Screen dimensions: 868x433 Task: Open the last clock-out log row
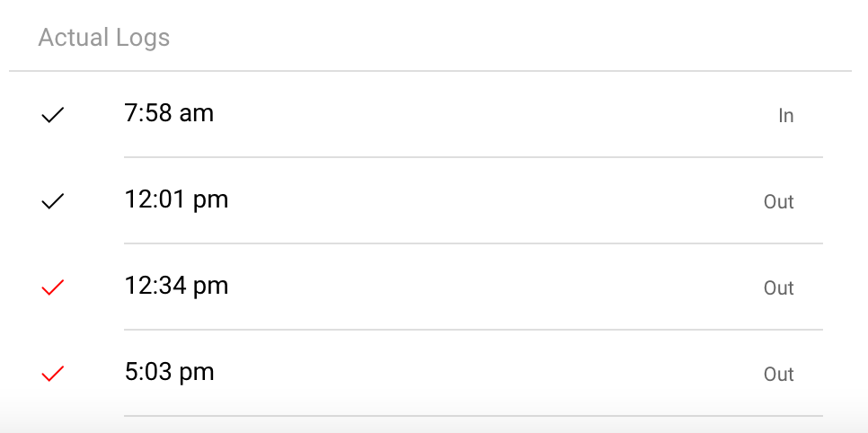[449, 374]
